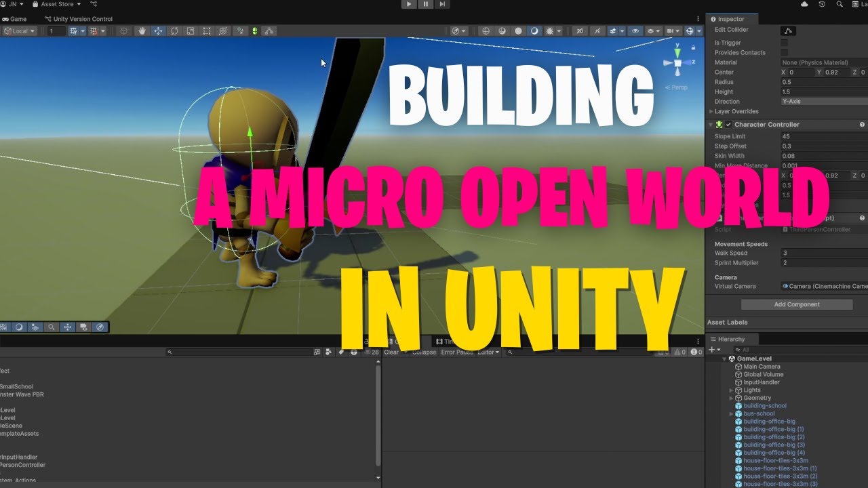Select building-school in Hierarchy

coord(765,406)
